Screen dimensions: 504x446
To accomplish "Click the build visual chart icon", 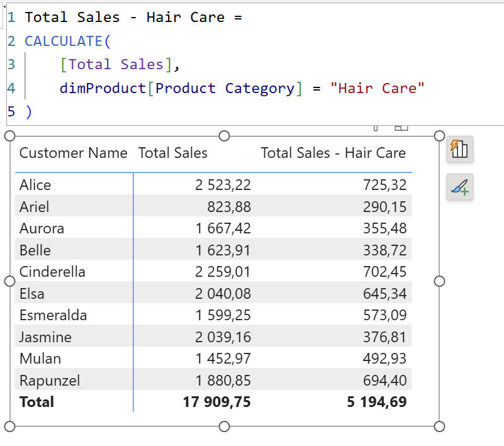I will tap(459, 149).
